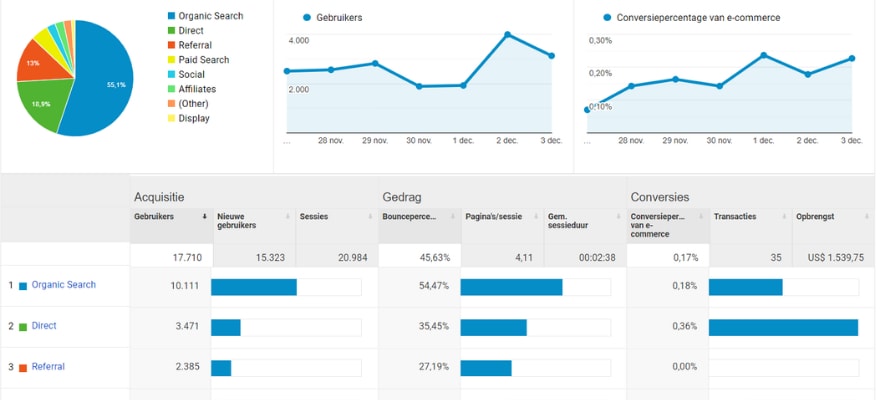880x400 pixels.
Task: Click the Organic Search row color square
Action: point(23,286)
